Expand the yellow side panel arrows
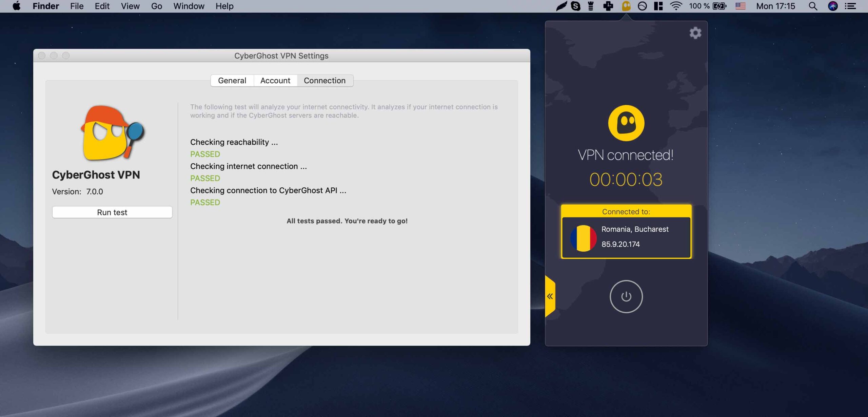Image resolution: width=868 pixels, height=417 pixels. 550,296
